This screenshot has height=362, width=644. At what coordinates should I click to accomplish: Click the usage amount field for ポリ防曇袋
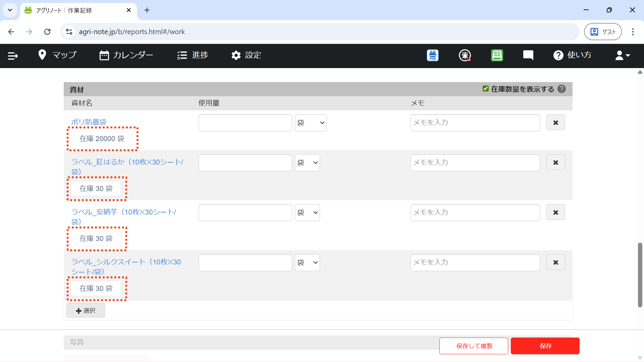[245, 123]
